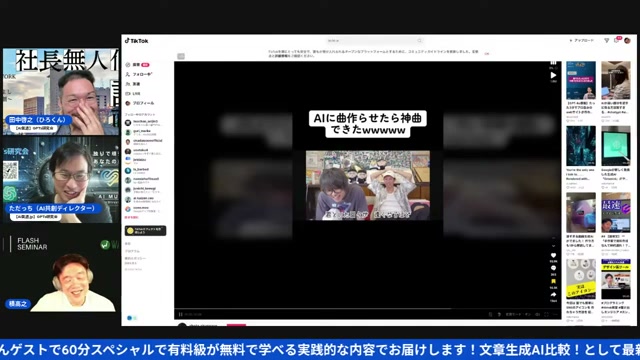Open the yellow-banner icons thumbnail
This screenshot has height=360, width=640.
580,279
